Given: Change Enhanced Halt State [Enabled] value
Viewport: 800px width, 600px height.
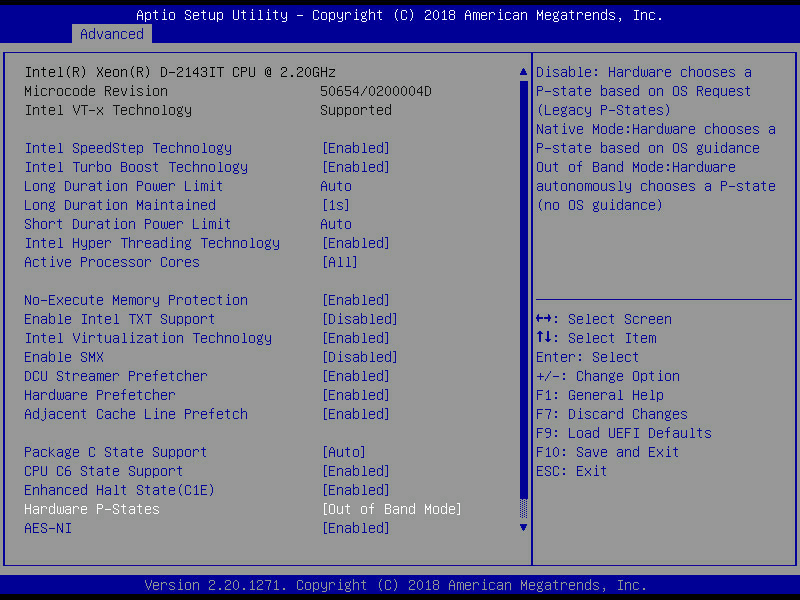Looking at the screenshot, I should tap(356, 490).
